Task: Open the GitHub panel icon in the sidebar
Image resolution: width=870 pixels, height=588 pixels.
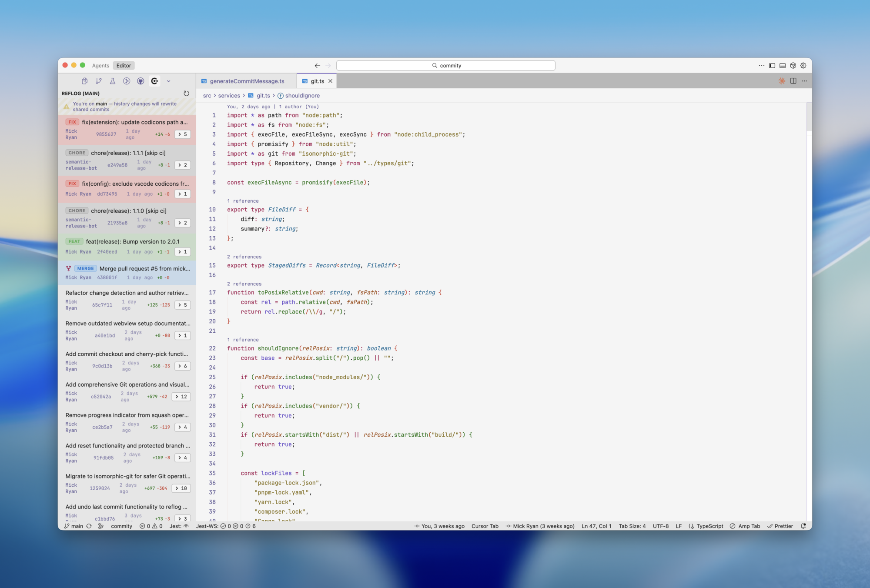Action: point(141,81)
